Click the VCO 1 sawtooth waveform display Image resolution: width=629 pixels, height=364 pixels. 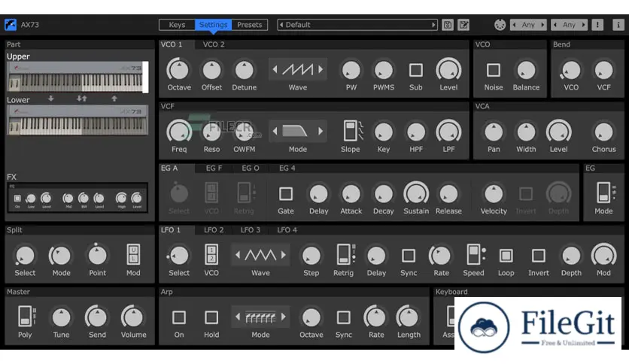tap(298, 70)
